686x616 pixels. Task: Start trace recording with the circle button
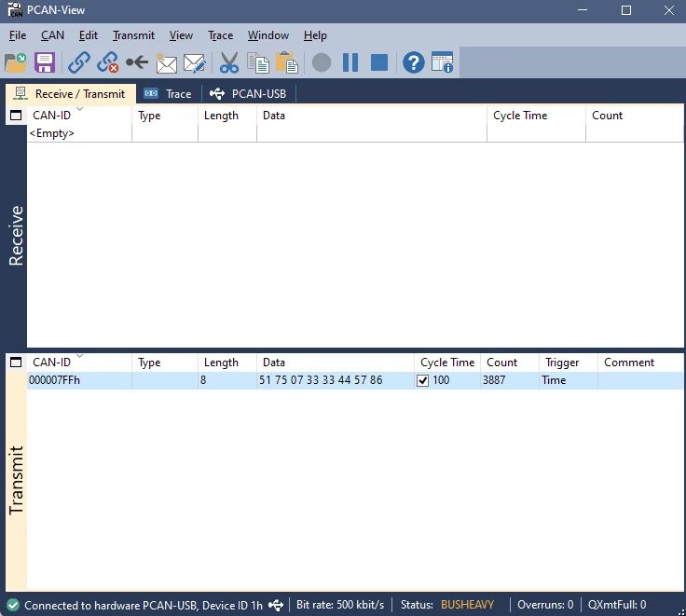pyautogui.click(x=322, y=62)
